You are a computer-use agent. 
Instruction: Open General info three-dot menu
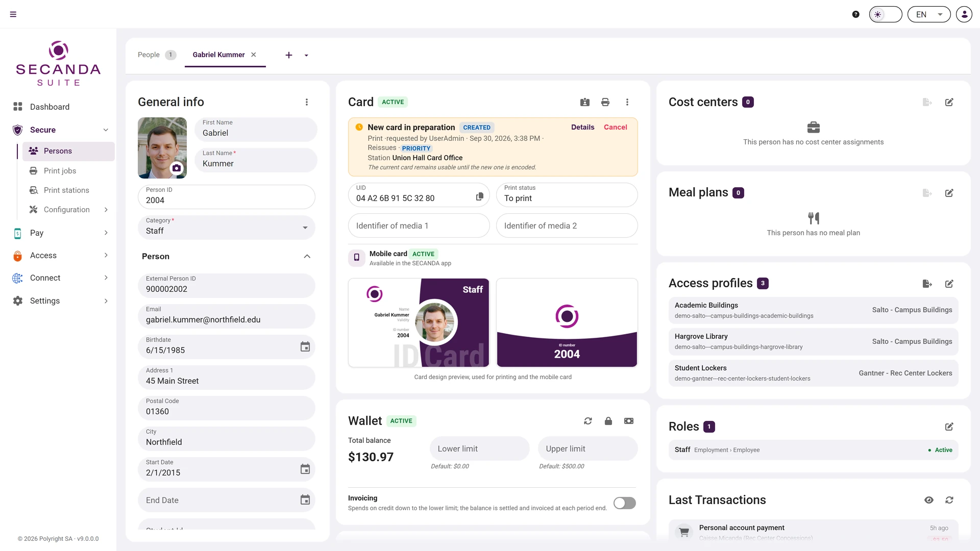coord(307,102)
